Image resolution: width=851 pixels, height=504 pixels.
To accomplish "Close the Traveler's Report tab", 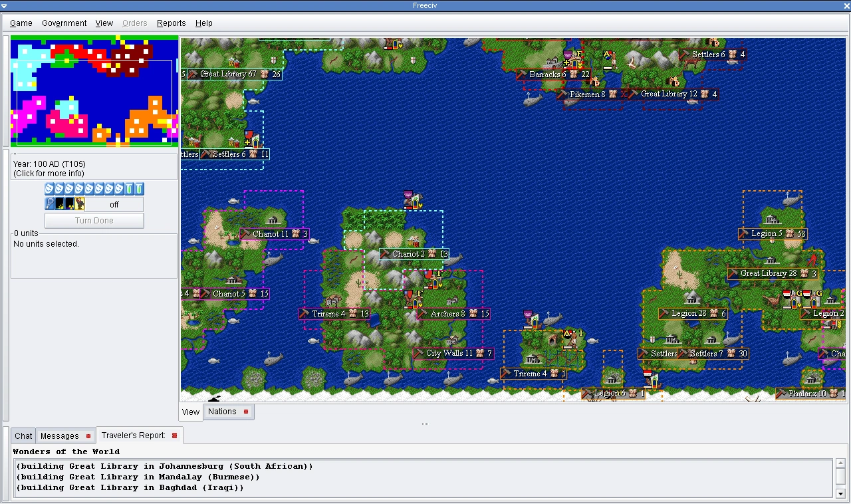I will (x=175, y=436).
